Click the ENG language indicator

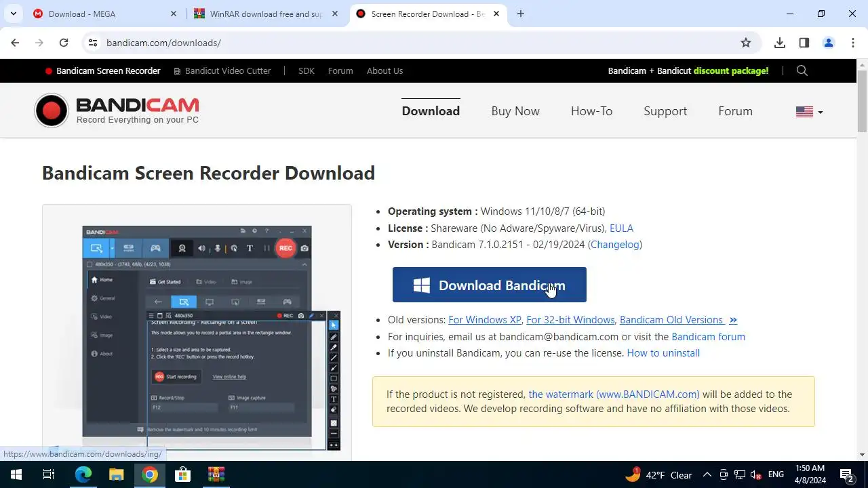click(776, 475)
